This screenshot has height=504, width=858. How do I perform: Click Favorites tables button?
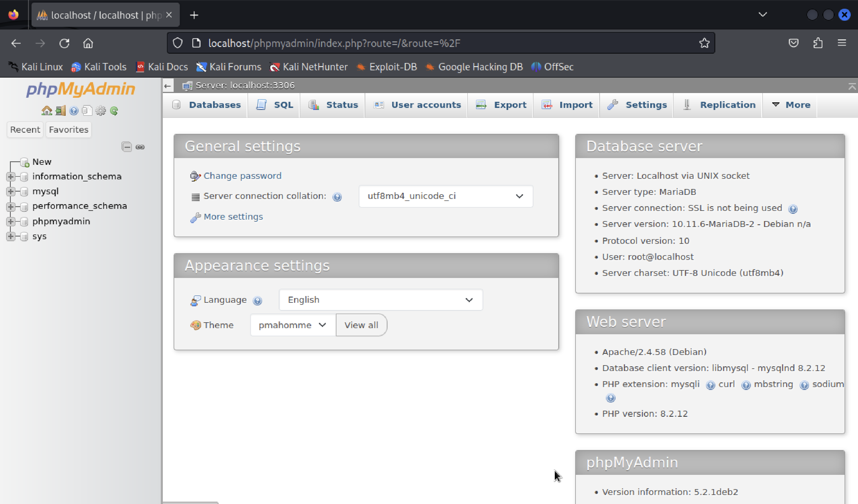pyautogui.click(x=68, y=130)
